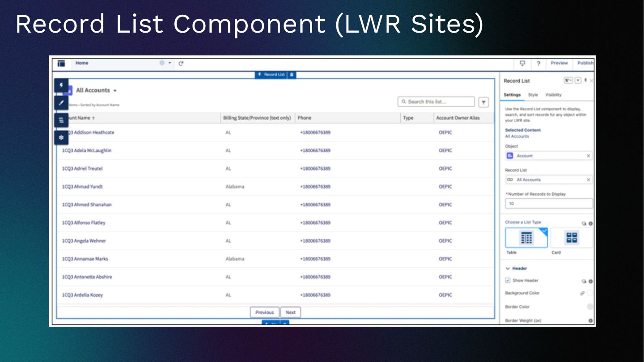Switch to the Style tab
Viewport: 644px width, 362px height.
(x=533, y=95)
